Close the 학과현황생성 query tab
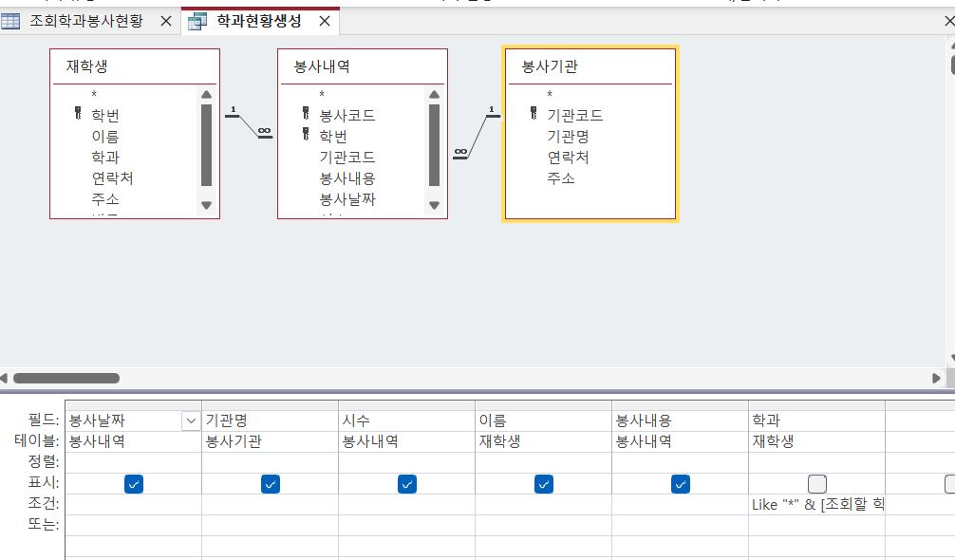Screen dimensions: 955x560 (x=324, y=21)
